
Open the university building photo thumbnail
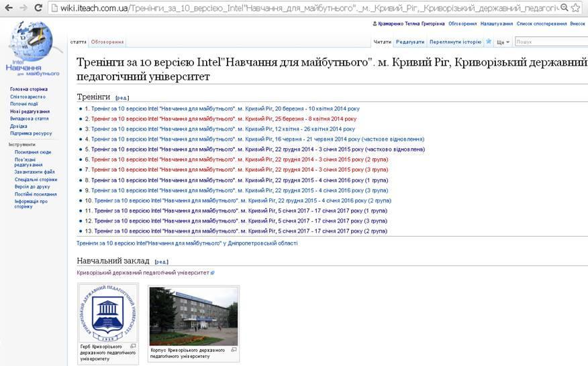(193, 316)
